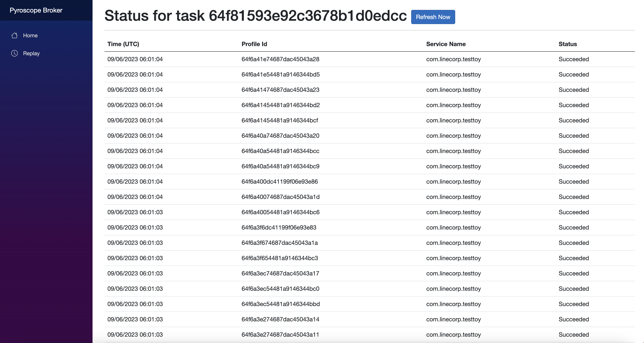
Task: Click Succeeded status in row 64f6a3f654481a9146344bc3
Action: point(574,258)
